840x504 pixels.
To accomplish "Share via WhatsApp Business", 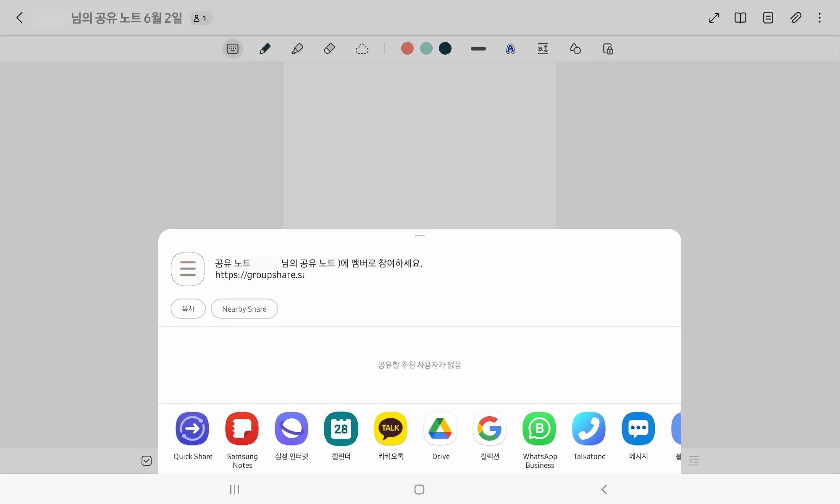I will 539,428.
